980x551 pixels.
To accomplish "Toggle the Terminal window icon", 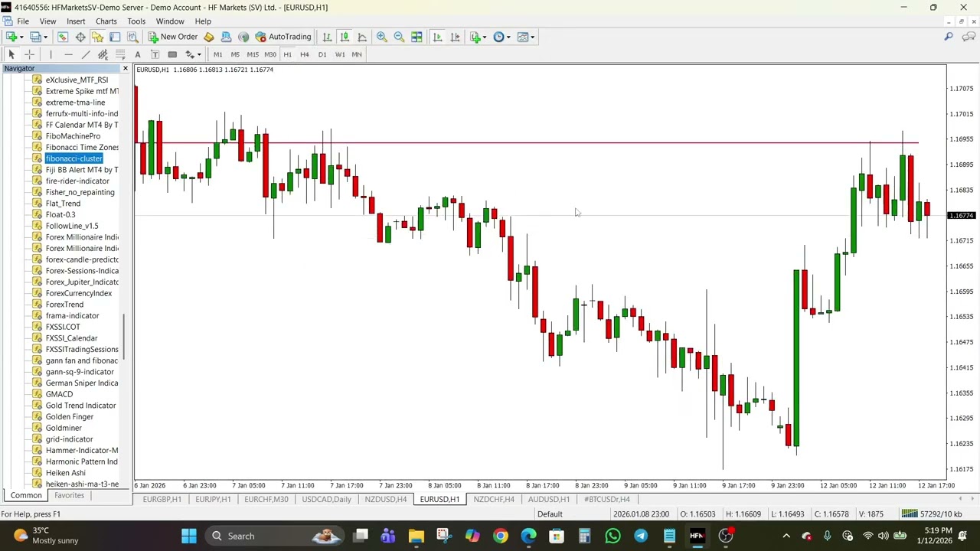I will click(115, 37).
